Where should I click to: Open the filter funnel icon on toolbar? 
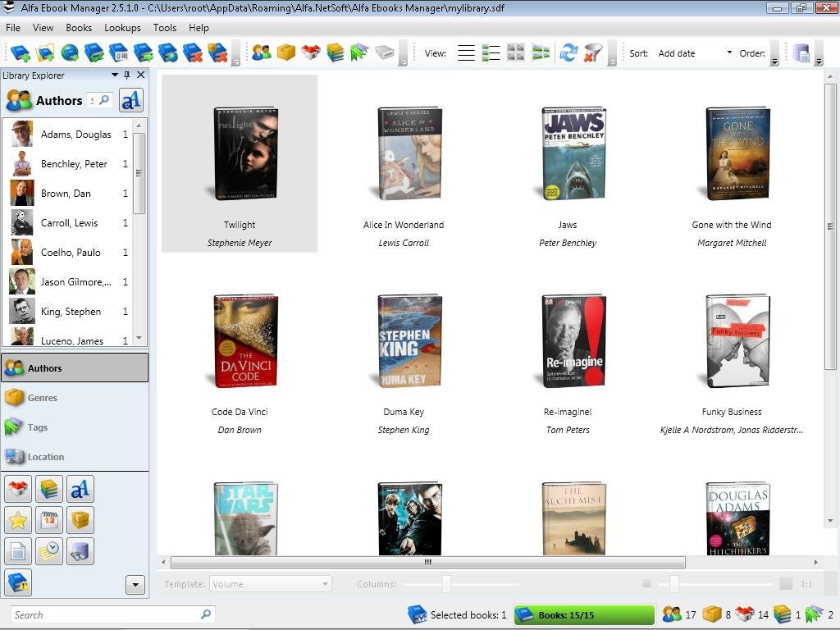click(x=592, y=52)
